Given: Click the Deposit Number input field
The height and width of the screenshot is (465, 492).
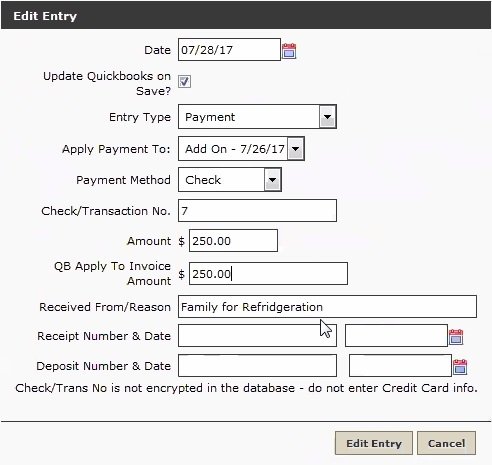Looking at the screenshot, I should coord(257,366).
